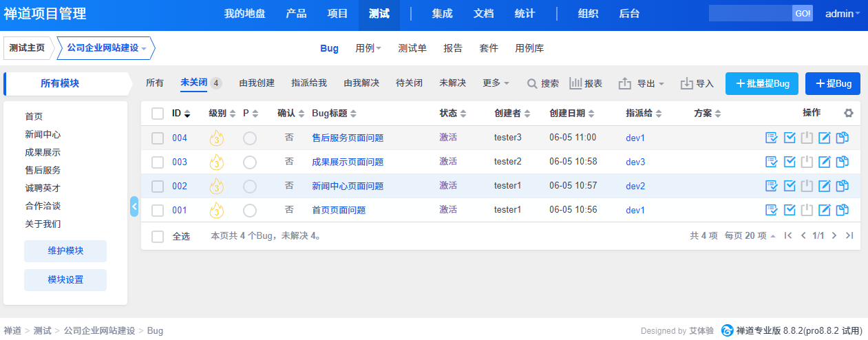Open the search magnifier in the toolbar
This screenshot has width=868, height=340.
532,83
